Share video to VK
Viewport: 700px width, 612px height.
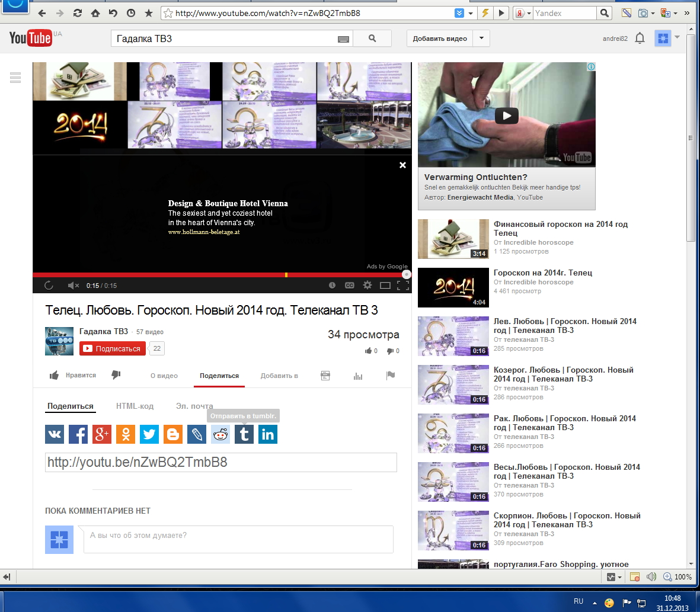(x=55, y=434)
